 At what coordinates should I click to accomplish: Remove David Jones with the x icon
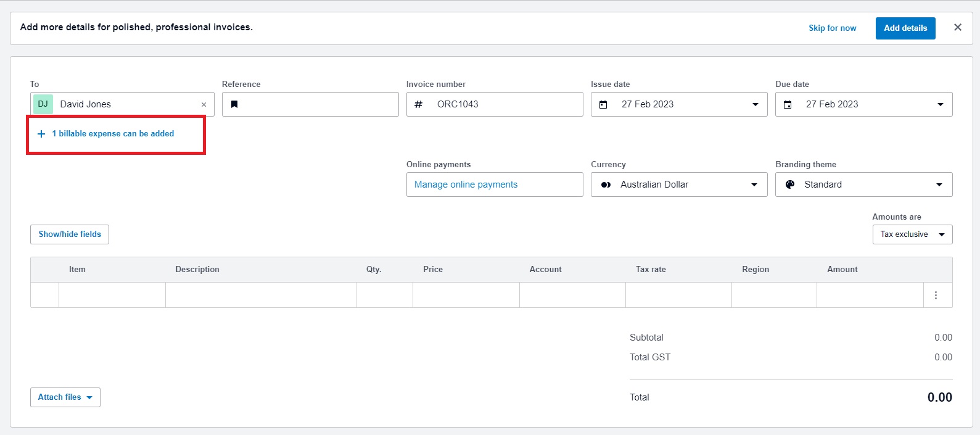204,105
